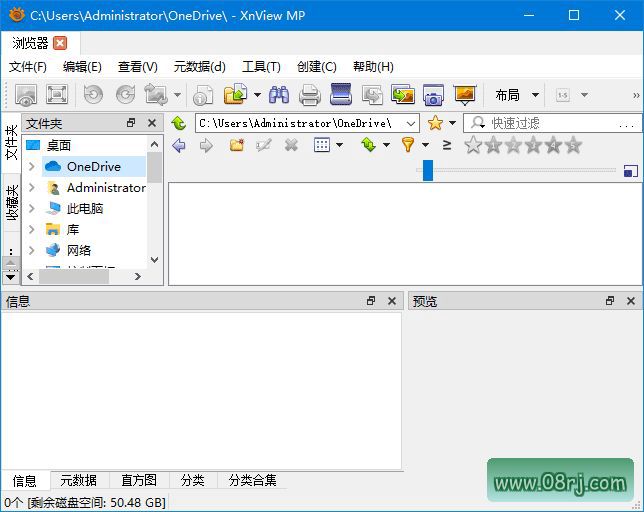This screenshot has width=644, height=512.
Task: Open the 帮助(H) menu
Action: tap(373, 67)
